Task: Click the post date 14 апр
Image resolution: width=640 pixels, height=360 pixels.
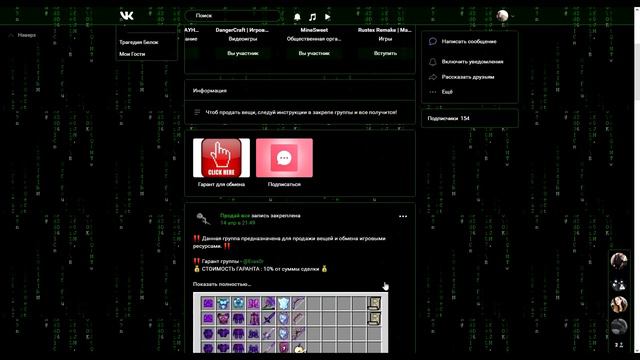Action: pyautogui.click(x=238, y=223)
